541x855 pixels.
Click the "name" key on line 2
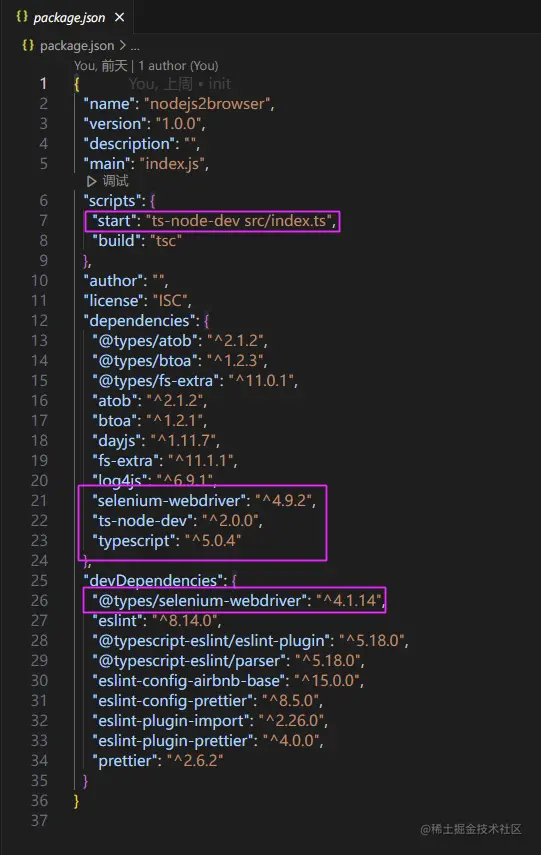tap(110, 104)
